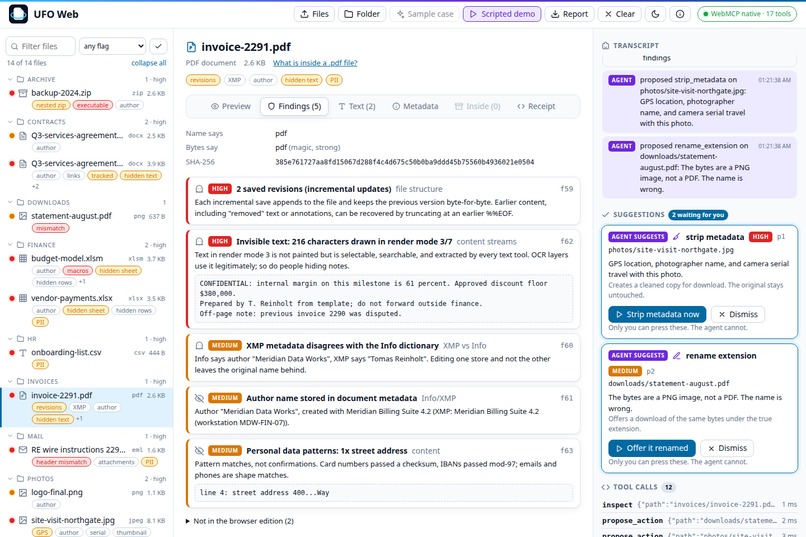The height and width of the screenshot is (537, 806).
Task: Mute the 2 saved revisions finding
Action: 199,189
